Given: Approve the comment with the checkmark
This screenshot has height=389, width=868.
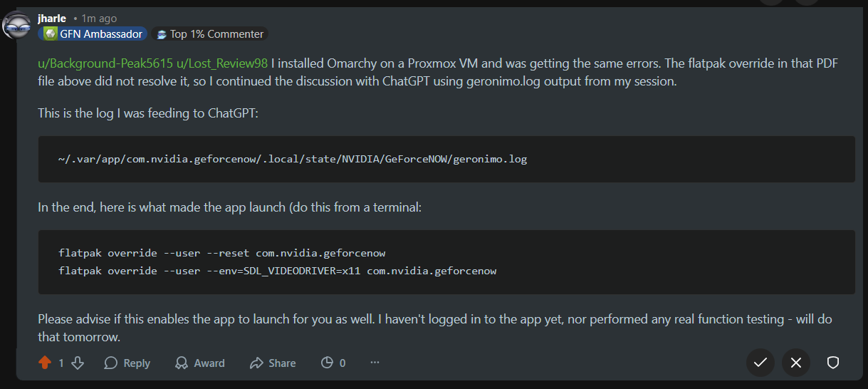Looking at the screenshot, I should (x=760, y=363).
